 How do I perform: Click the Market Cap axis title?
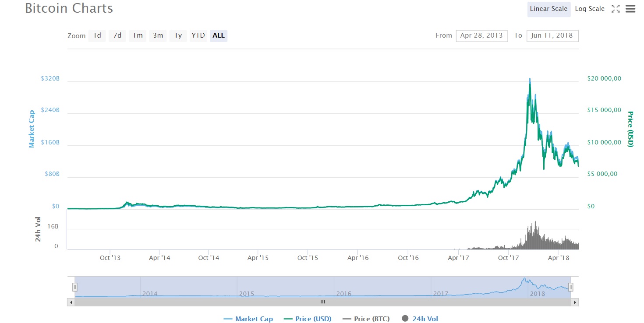pyautogui.click(x=32, y=129)
